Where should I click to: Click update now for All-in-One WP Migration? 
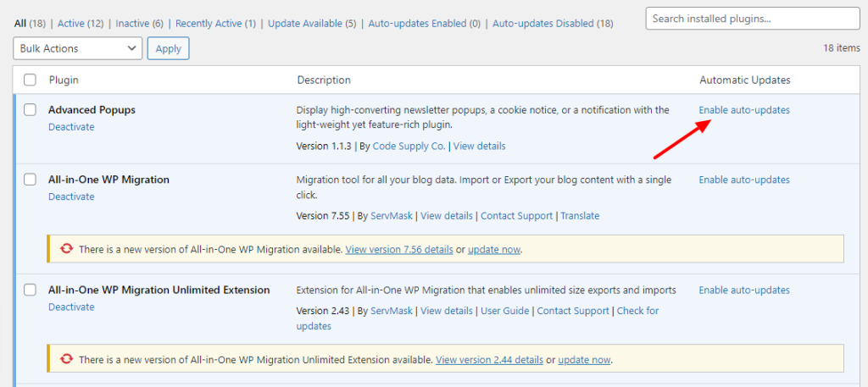(494, 249)
